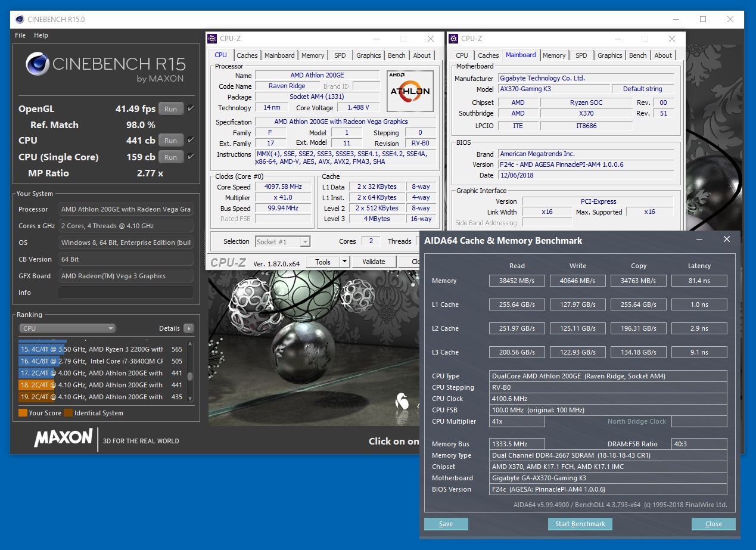Open the Tools dropdown arrow in CPU-Z
The image size is (756, 550).
coord(344,262)
